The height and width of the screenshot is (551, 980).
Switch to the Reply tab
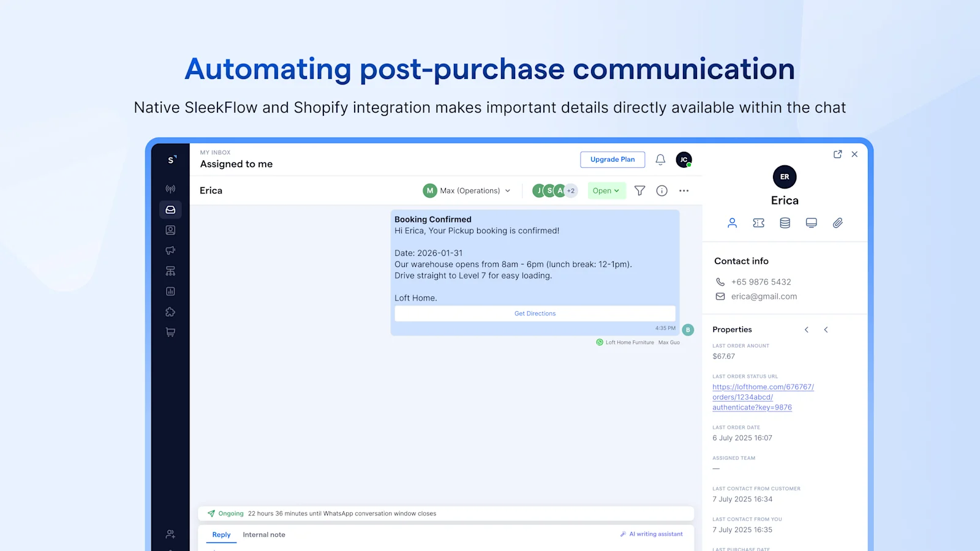(x=221, y=534)
